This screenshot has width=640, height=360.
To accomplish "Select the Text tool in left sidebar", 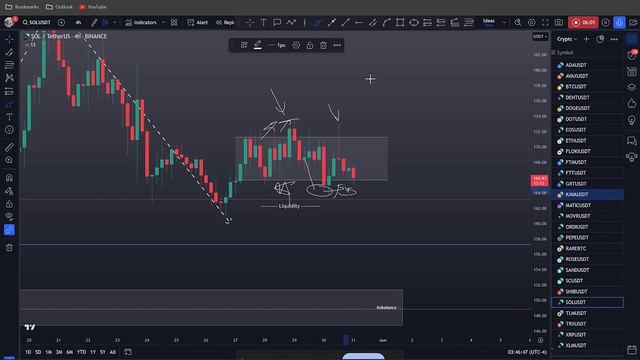I will click(9, 117).
